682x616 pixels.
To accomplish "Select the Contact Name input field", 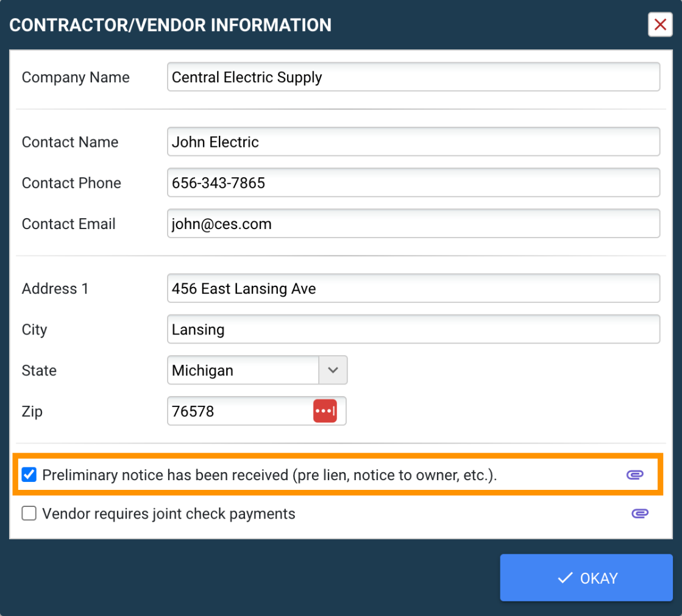I will (x=414, y=142).
